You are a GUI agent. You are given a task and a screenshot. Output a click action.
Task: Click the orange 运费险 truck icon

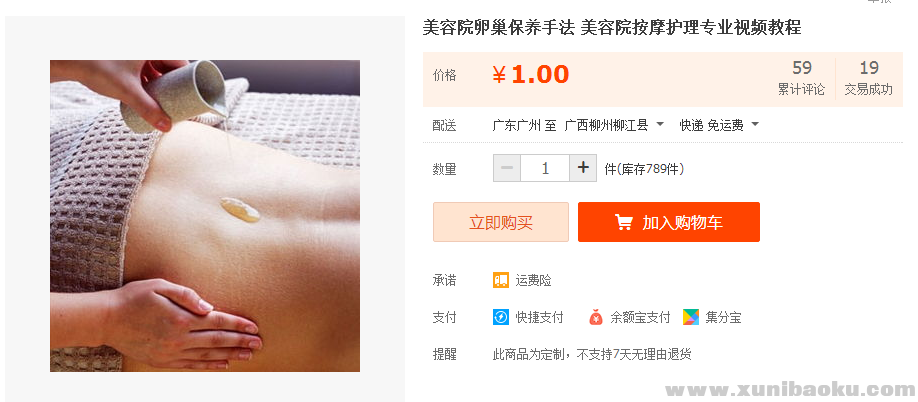coord(501,280)
